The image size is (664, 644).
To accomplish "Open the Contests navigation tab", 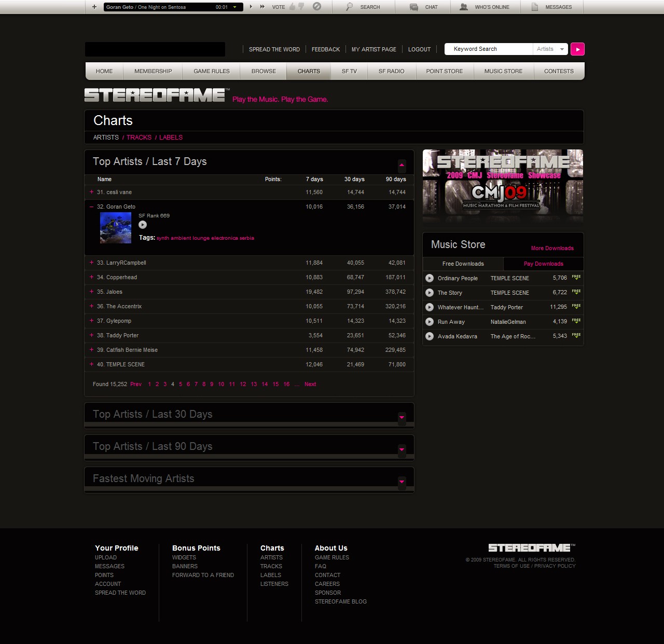I will coord(559,71).
